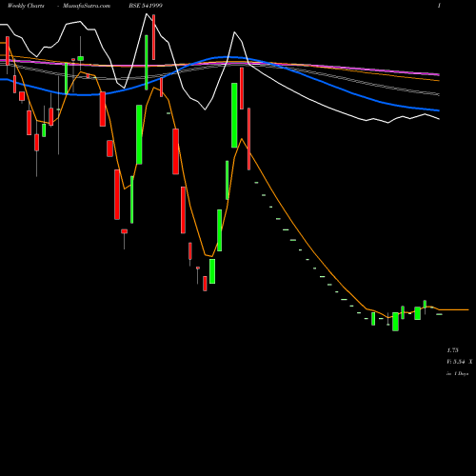
Task: Click the red candle at the highest chart peak
Action: (x=153, y=37)
